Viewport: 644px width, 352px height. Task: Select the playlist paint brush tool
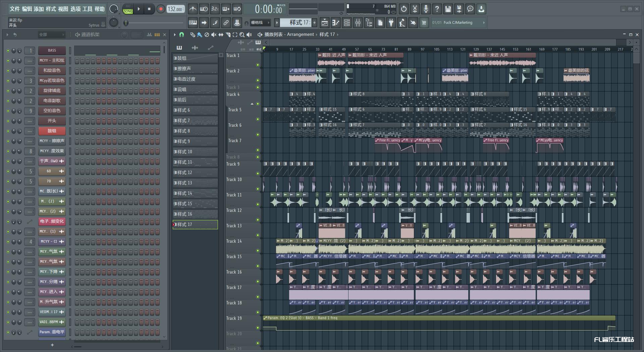pos(200,35)
